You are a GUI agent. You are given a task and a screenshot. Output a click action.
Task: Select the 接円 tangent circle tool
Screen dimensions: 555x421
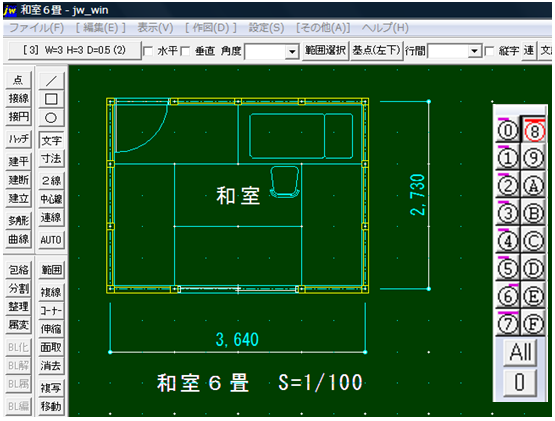(x=18, y=116)
